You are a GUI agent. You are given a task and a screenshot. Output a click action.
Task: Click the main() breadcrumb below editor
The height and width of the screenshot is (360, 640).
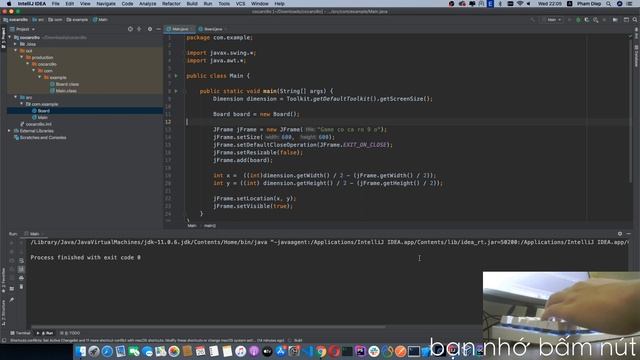click(210, 225)
